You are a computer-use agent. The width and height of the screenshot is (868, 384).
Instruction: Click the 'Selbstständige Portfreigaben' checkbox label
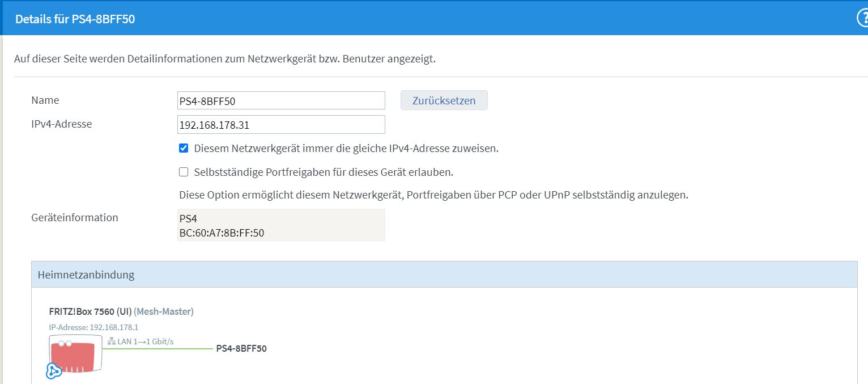point(324,172)
